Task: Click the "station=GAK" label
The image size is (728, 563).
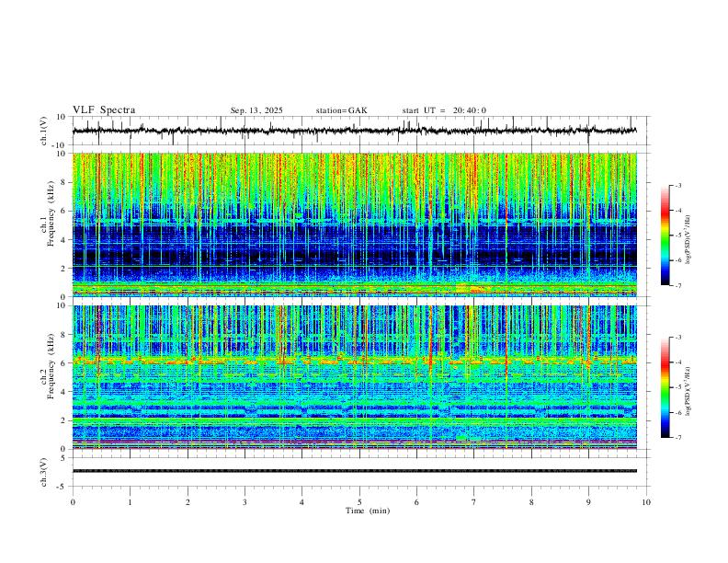Action: [x=341, y=110]
